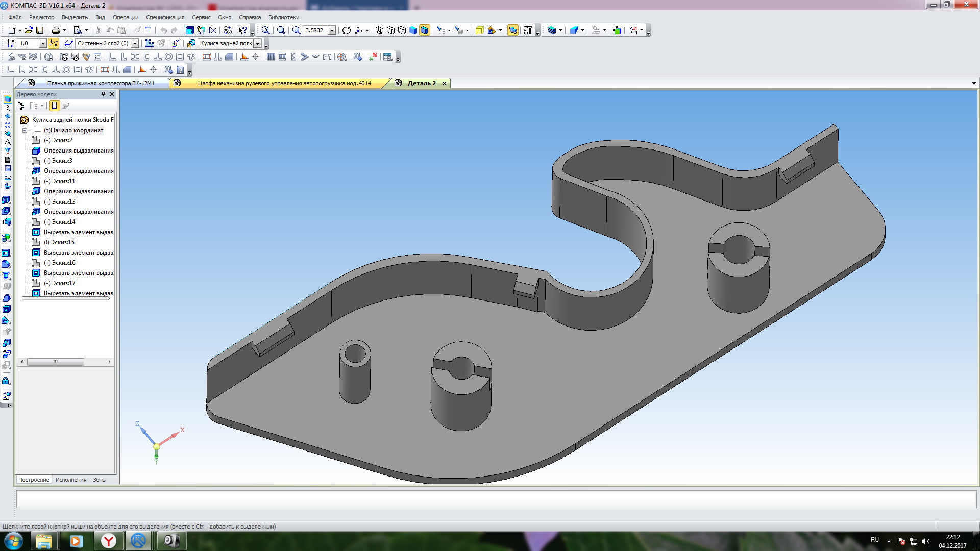
Task: Close the Дерево модели panel
Action: pyautogui.click(x=112, y=94)
